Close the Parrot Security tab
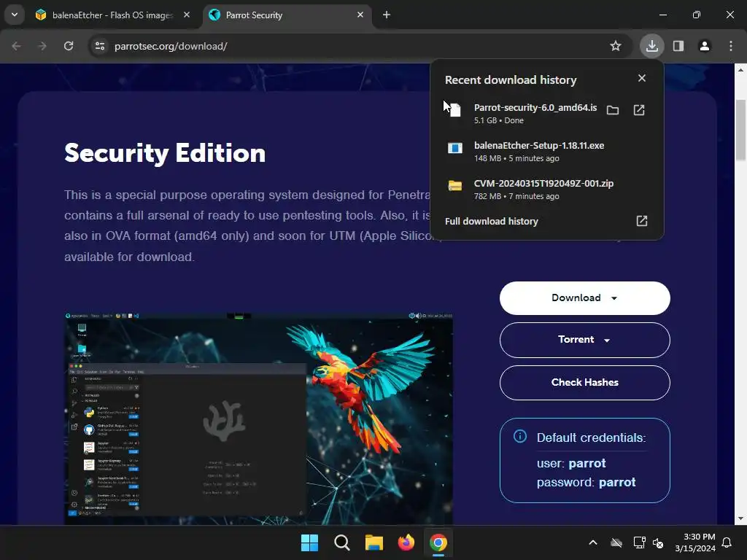 click(x=360, y=15)
